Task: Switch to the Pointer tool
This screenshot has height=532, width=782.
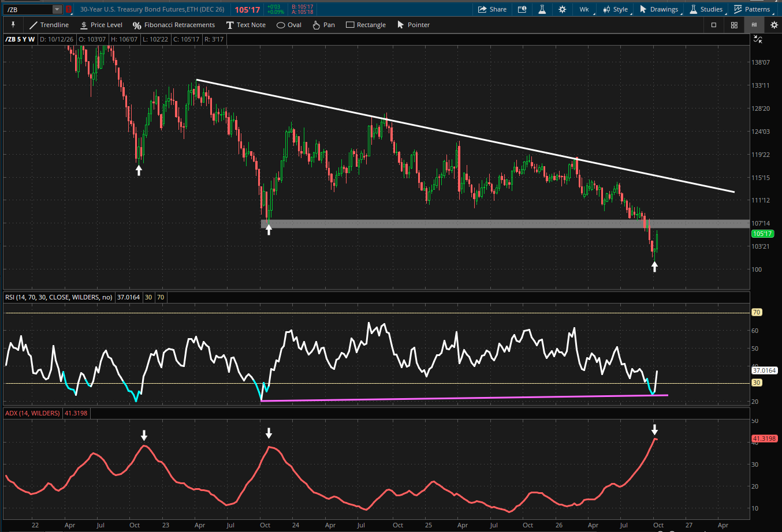Action: 414,25
